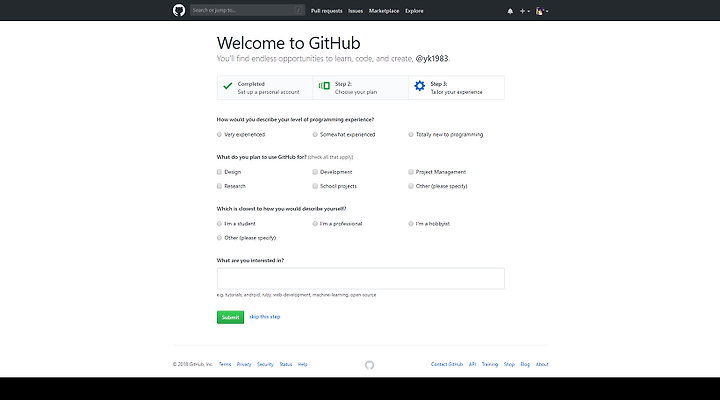
Task: Click the interests text input field
Action: point(360,279)
